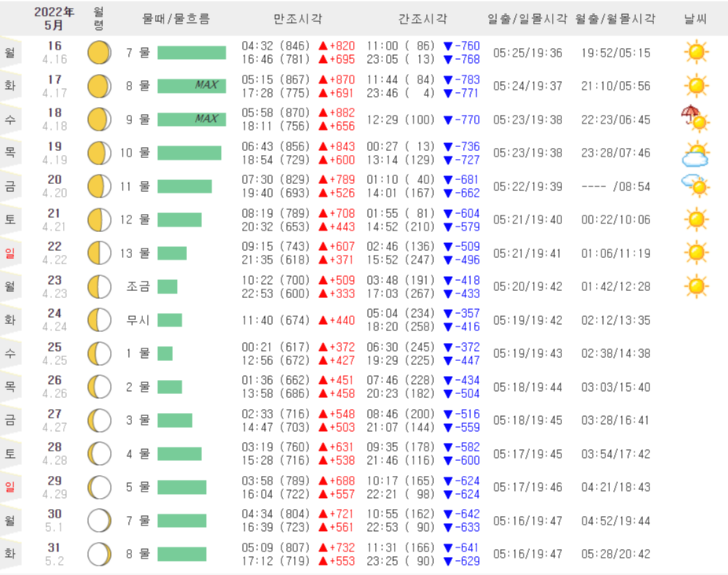Click the 13 물 tide label for May 22
The width and height of the screenshot is (728, 575).
tap(134, 253)
